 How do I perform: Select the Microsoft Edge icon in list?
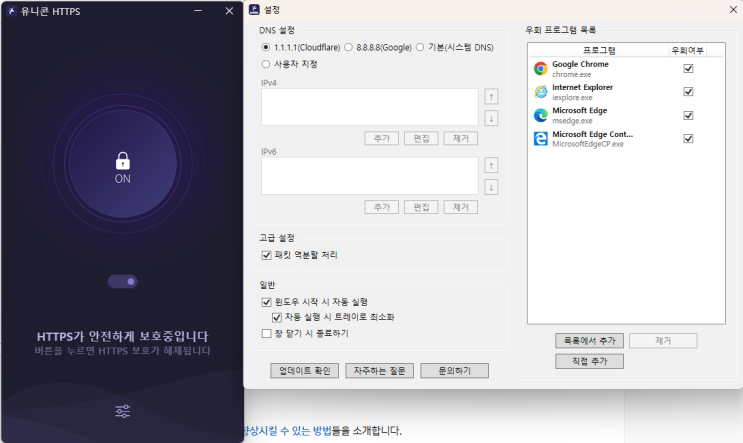tap(541, 115)
